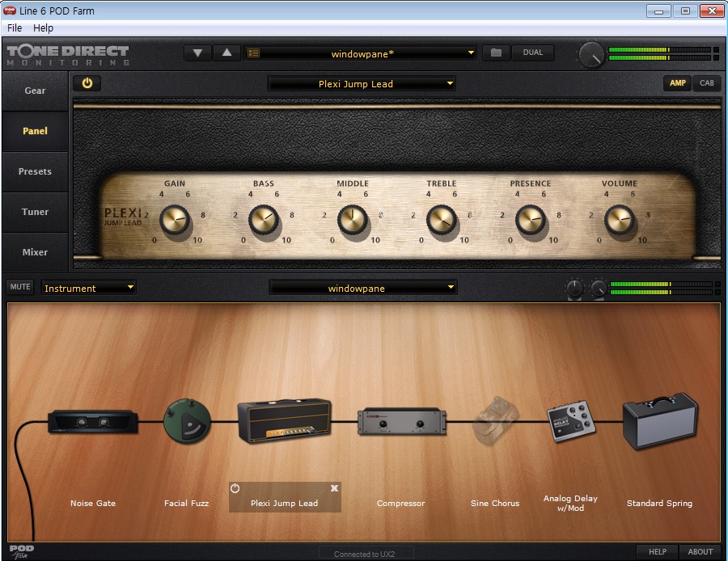Select the Standard Spring reverb unit
This screenshot has height=561, width=728.
(x=659, y=421)
